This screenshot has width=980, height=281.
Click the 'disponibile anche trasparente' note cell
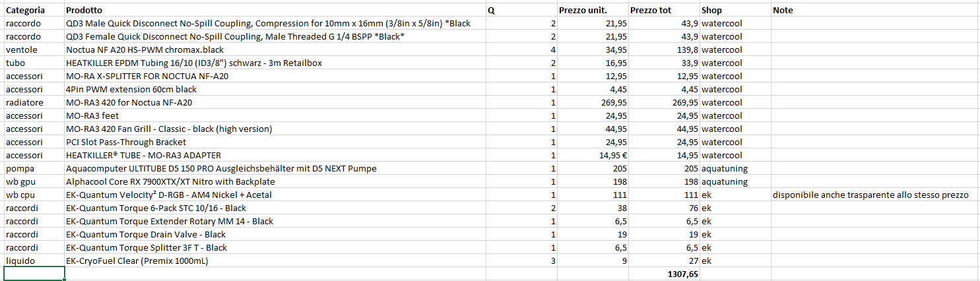click(x=870, y=195)
